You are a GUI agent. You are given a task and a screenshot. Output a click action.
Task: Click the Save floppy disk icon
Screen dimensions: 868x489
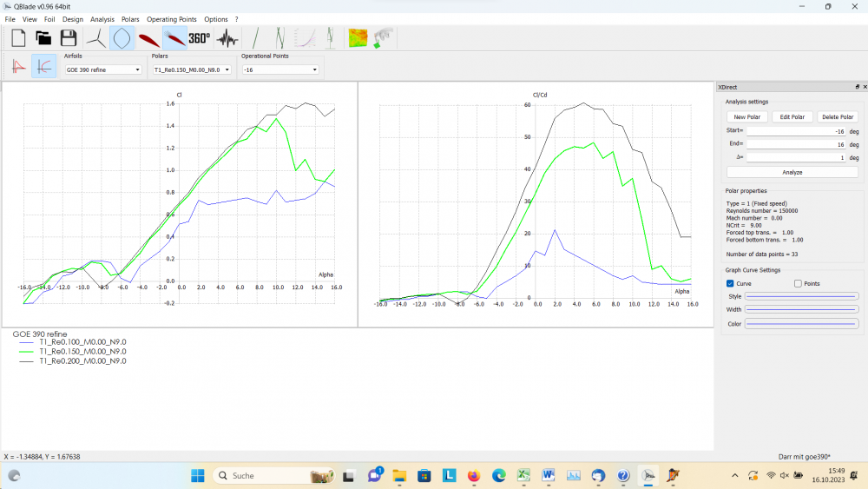69,38
